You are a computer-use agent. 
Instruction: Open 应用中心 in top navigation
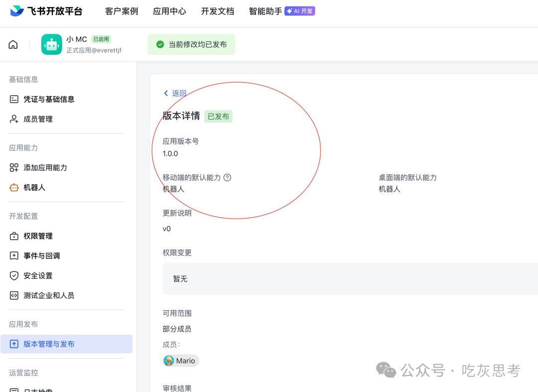(x=169, y=11)
